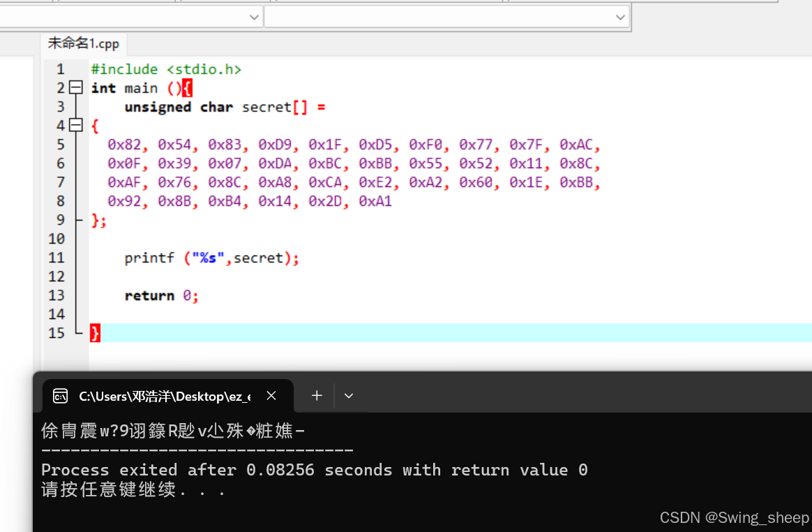812x532 pixels.
Task: Close the console tab with the X button
Action: (x=271, y=396)
